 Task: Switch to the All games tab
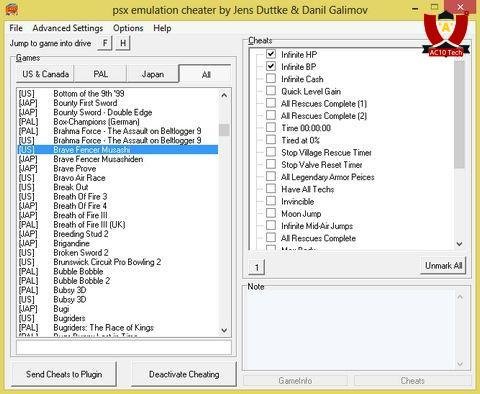(206, 74)
